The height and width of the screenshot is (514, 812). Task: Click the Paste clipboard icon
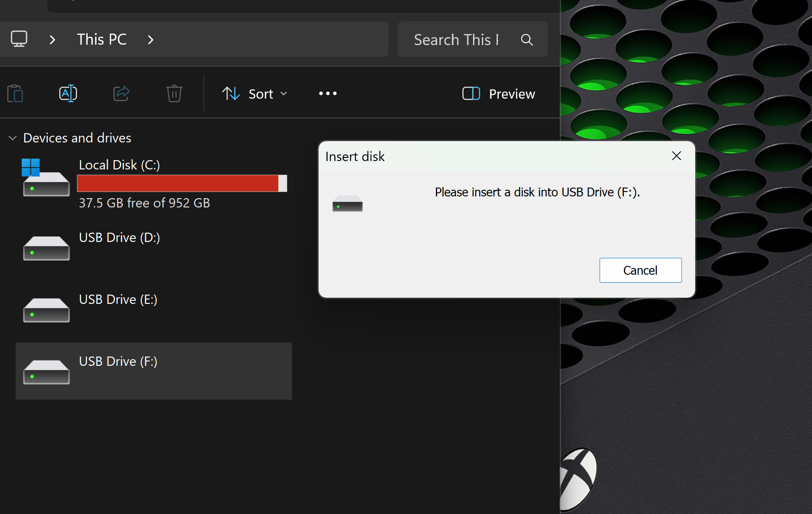coord(15,93)
